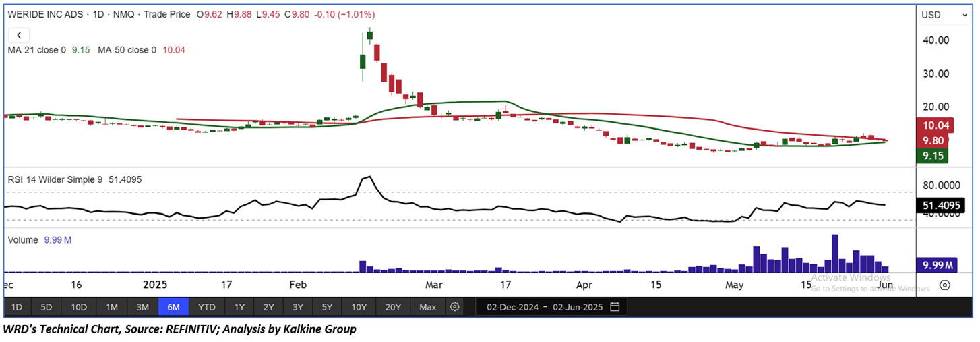Select the 10Y time range

coord(359,307)
